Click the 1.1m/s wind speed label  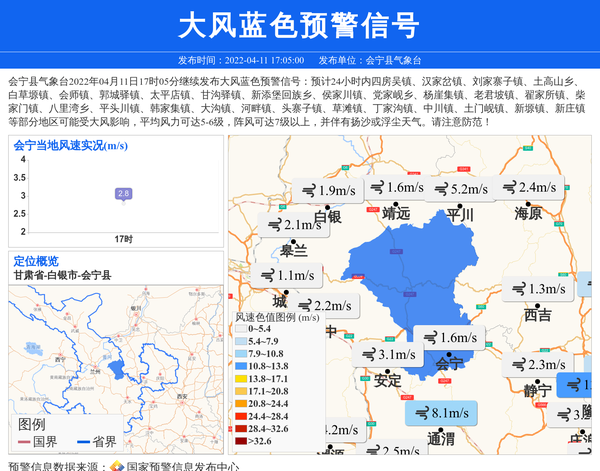point(287,275)
